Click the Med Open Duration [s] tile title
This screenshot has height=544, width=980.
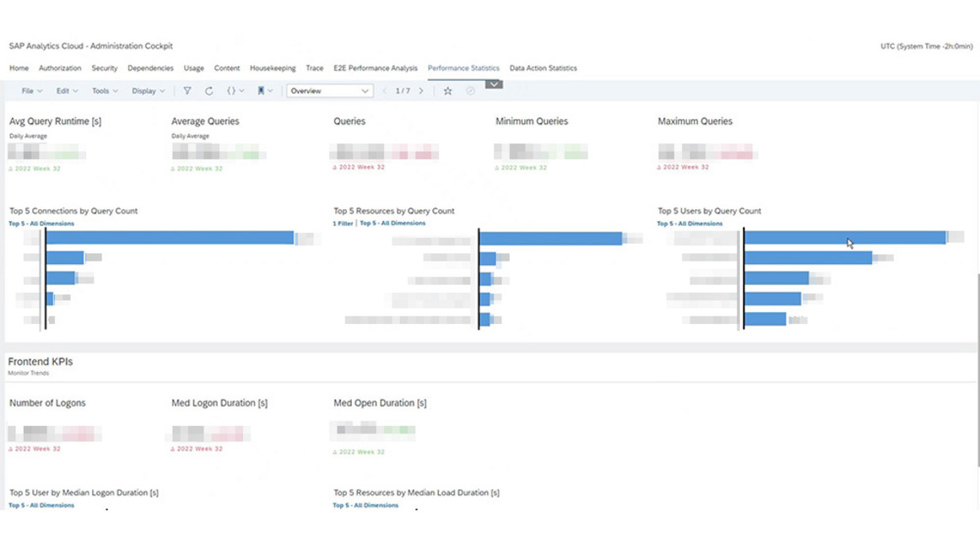380,403
